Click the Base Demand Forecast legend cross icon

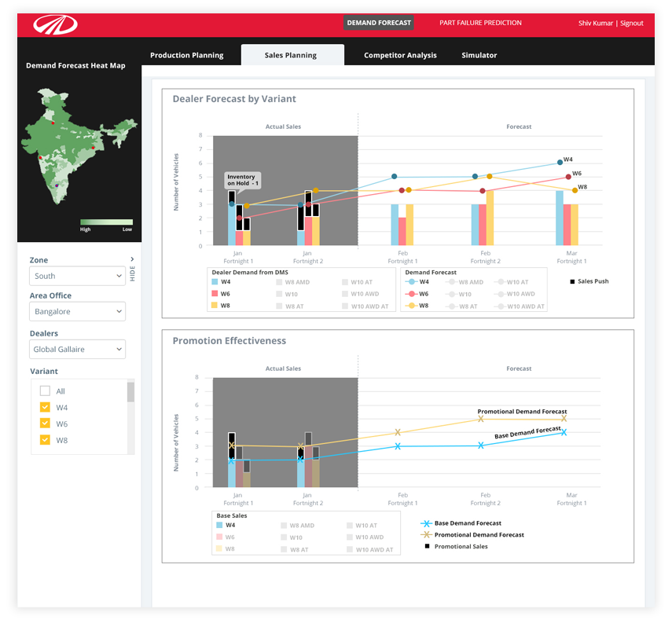tap(426, 523)
